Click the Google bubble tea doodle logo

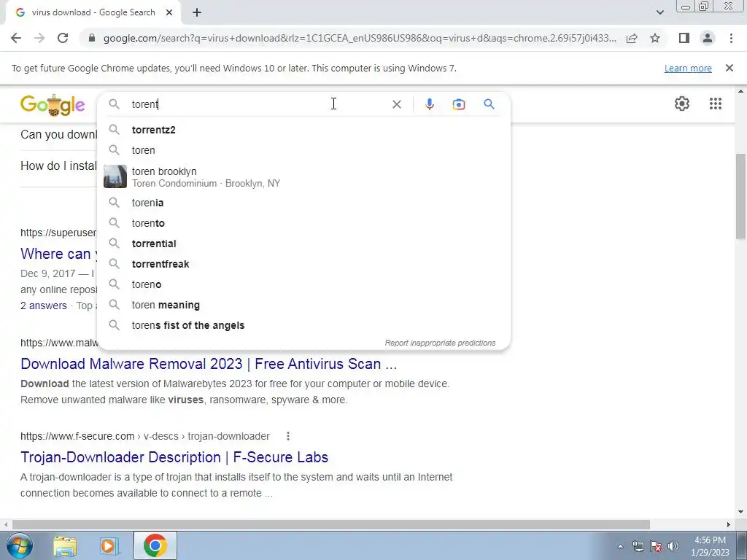tap(53, 105)
